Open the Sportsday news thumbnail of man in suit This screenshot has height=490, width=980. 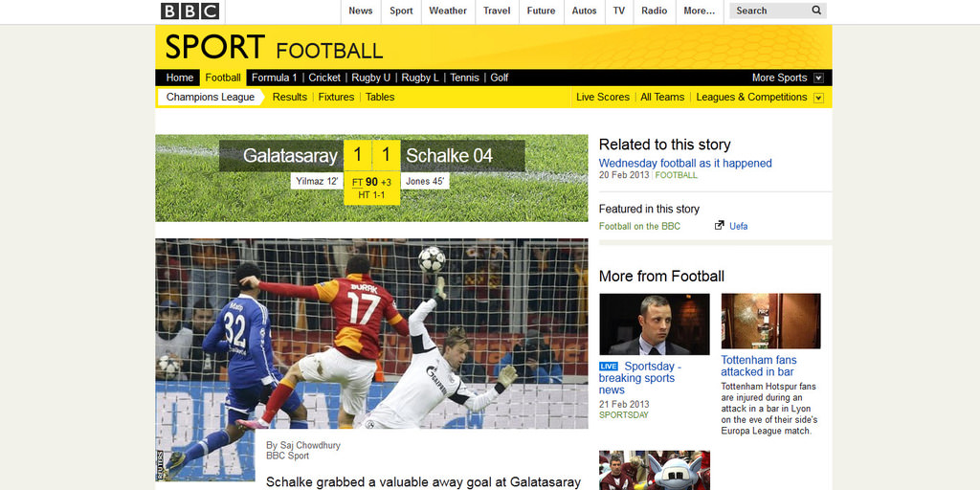(655, 324)
